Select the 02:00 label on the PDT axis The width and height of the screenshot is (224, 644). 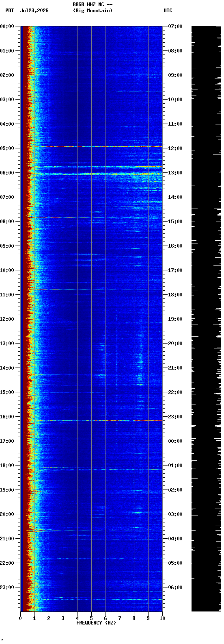coord(7,75)
